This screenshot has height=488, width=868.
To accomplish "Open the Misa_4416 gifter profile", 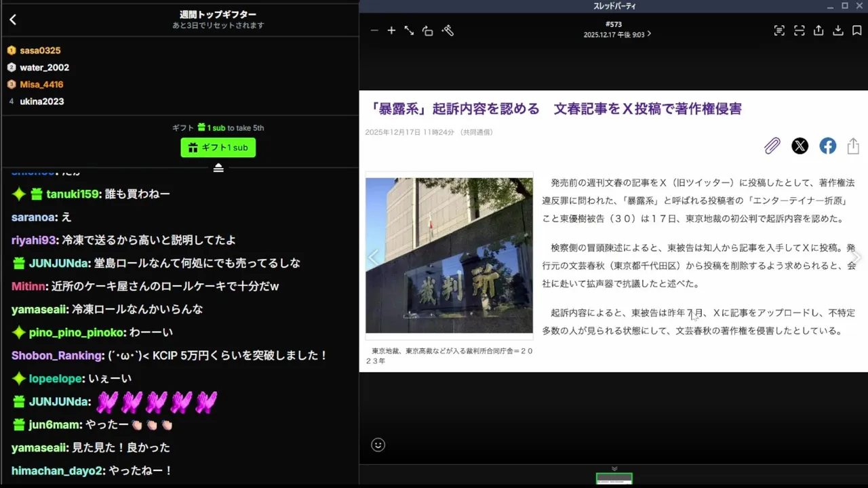I will click(x=41, y=84).
